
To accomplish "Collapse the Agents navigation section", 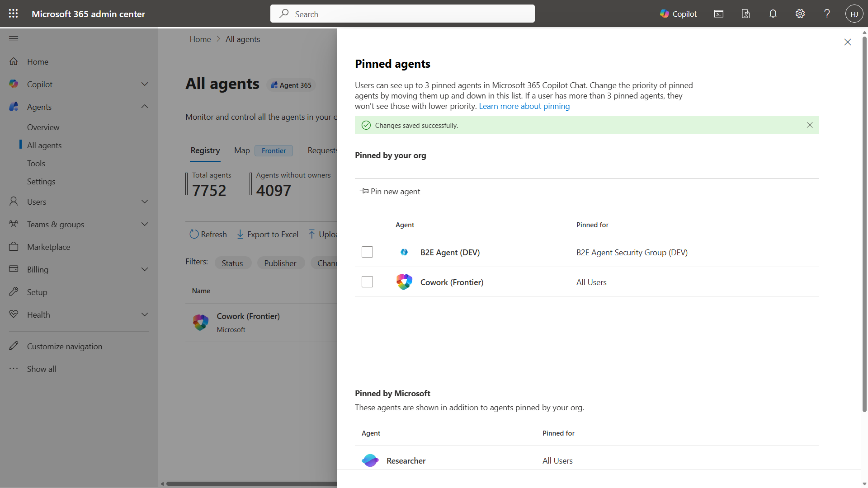I will point(145,107).
